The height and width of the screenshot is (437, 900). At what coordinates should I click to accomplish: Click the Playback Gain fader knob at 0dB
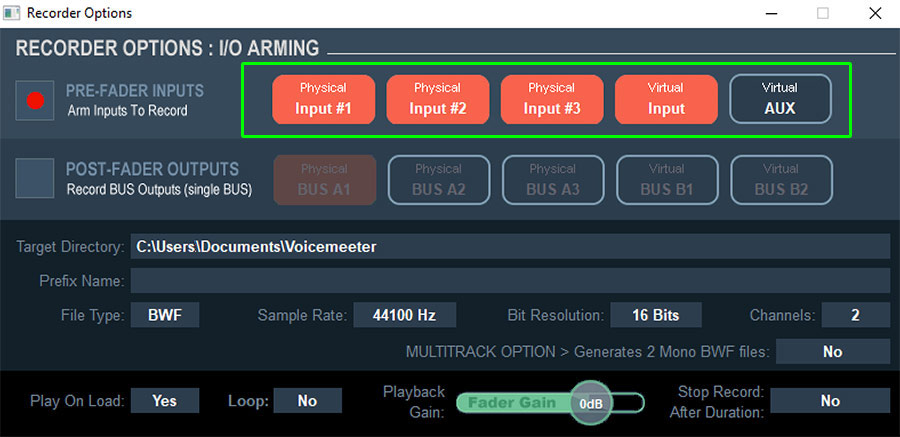click(x=591, y=403)
